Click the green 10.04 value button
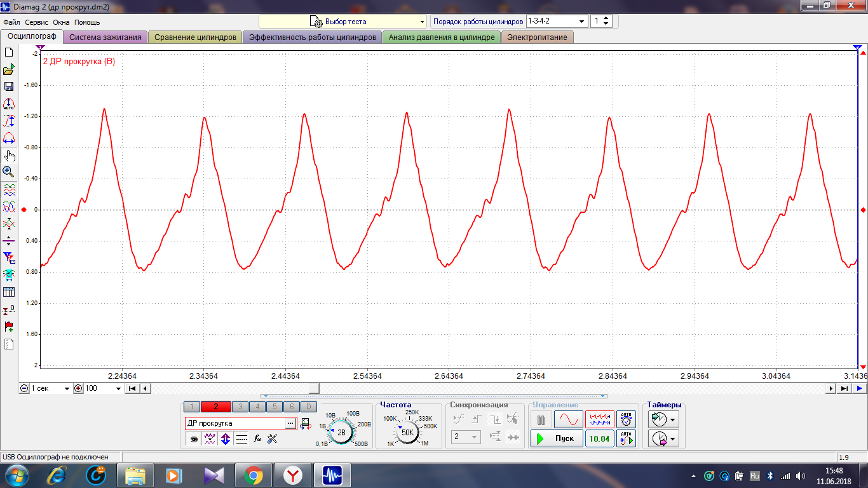The image size is (868, 488). 600,438
